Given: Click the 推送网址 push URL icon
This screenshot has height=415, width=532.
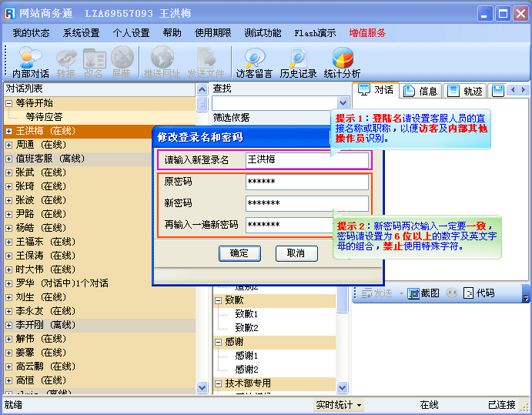Looking at the screenshot, I should click(x=162, y=62).
